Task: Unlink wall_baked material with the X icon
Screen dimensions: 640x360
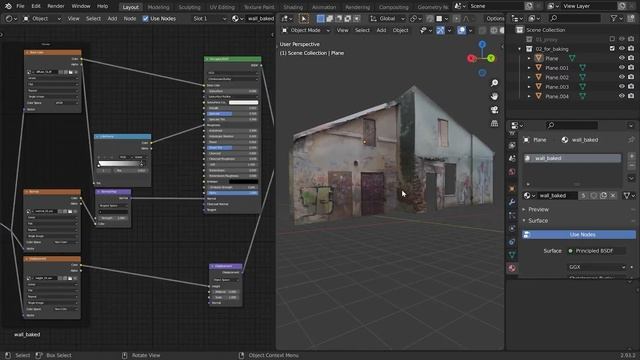Action: click(x=613, y=196)
